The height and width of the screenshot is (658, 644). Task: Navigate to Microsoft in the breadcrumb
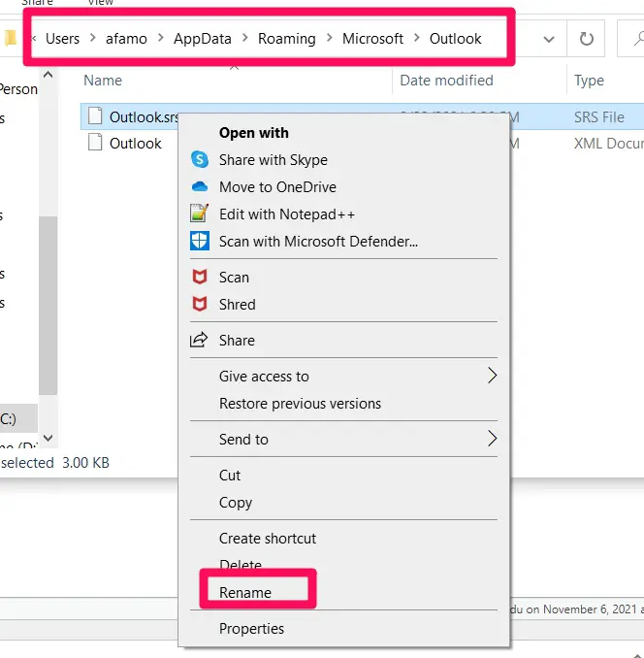pos(372,38)
